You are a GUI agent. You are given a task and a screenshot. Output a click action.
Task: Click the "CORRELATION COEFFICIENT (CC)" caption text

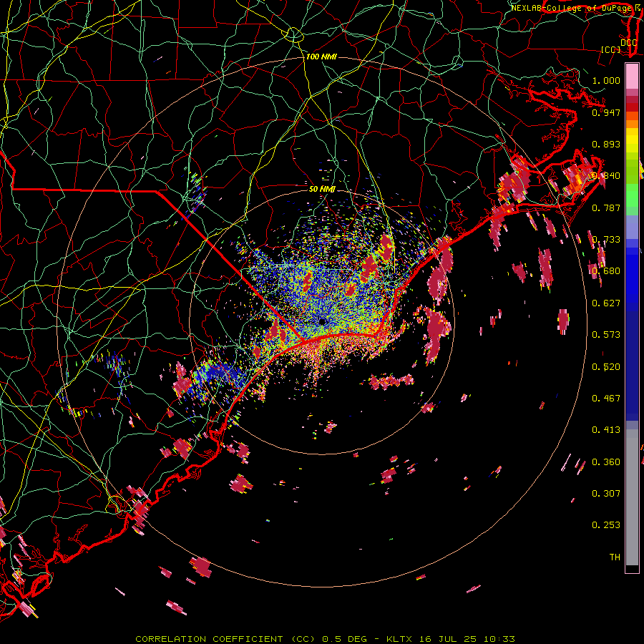[x=226, y=639]
